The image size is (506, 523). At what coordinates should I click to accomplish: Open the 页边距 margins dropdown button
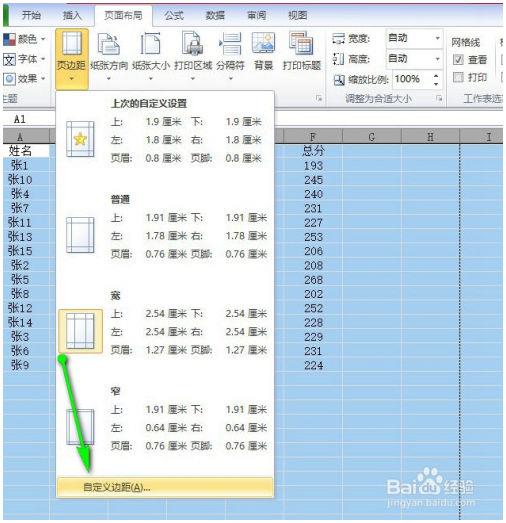point(72,58)
